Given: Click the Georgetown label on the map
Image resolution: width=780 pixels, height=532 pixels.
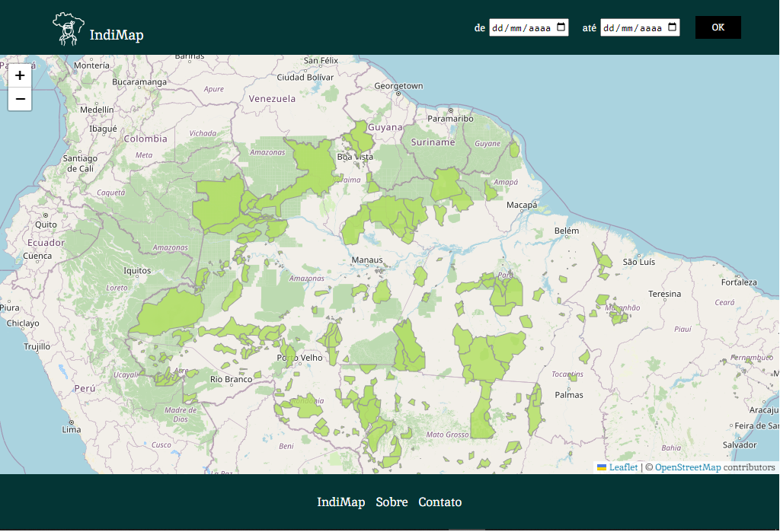Looking at the screenshot, I should [x=398, y=85].
